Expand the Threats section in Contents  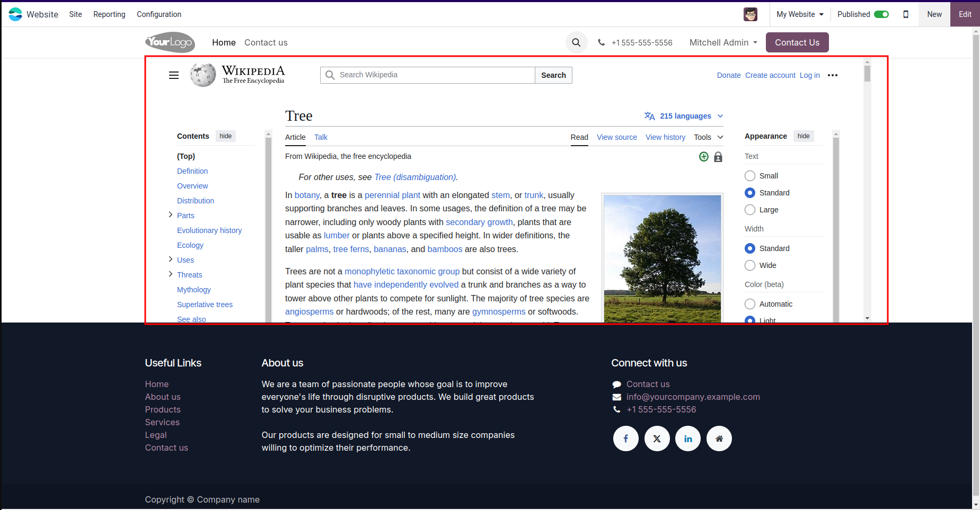(x=170, y=274)
